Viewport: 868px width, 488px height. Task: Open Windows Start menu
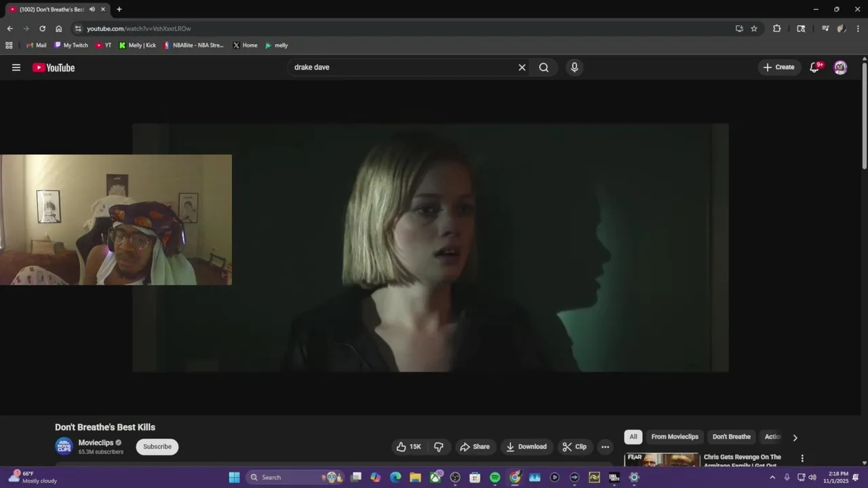point(234,477)
